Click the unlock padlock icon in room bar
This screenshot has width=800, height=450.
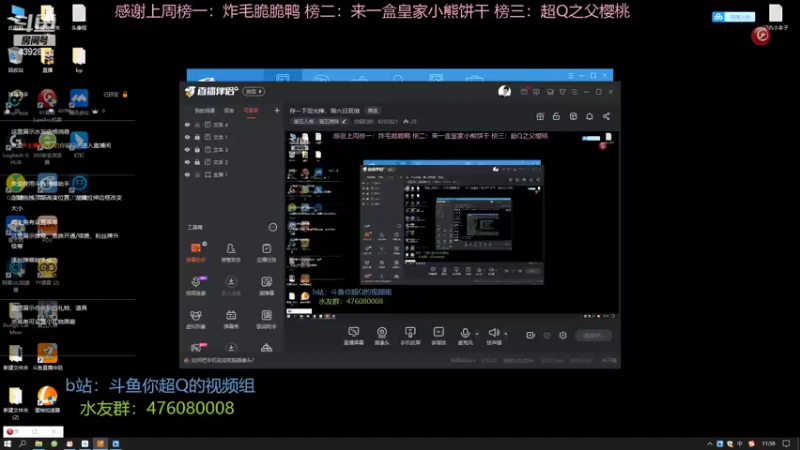556,116
